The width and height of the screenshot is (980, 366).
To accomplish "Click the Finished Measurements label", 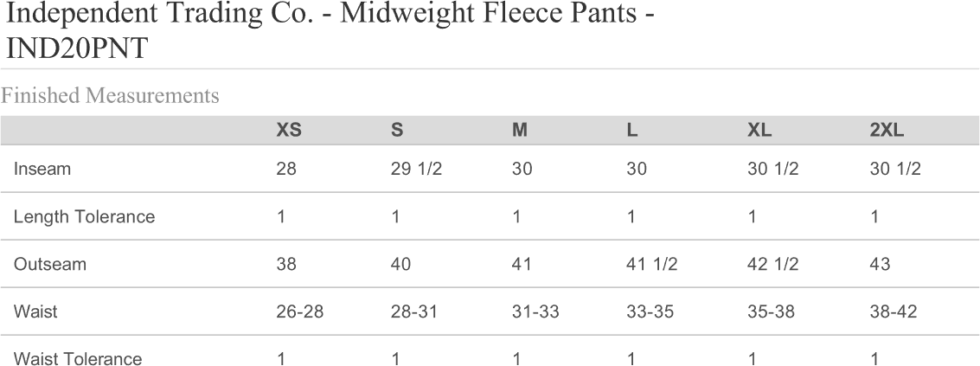I will point(110,96).
